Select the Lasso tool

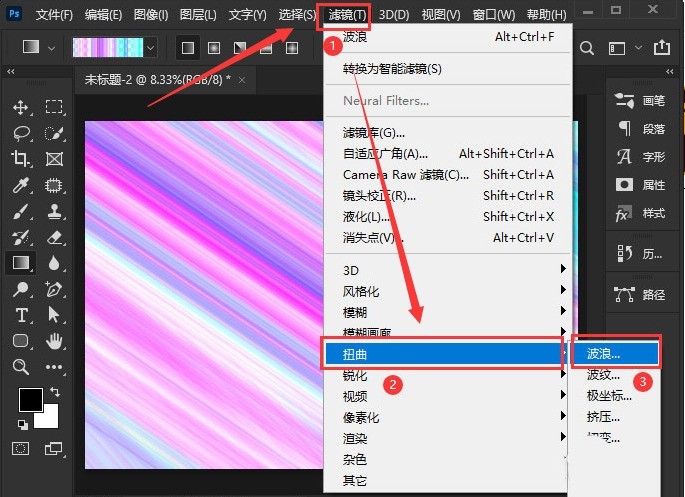[x=21, y=133]
